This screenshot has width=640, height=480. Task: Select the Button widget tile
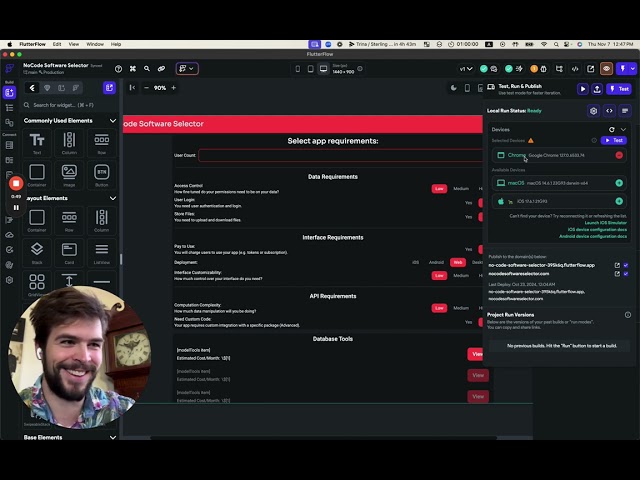click(x=102, y=175)
